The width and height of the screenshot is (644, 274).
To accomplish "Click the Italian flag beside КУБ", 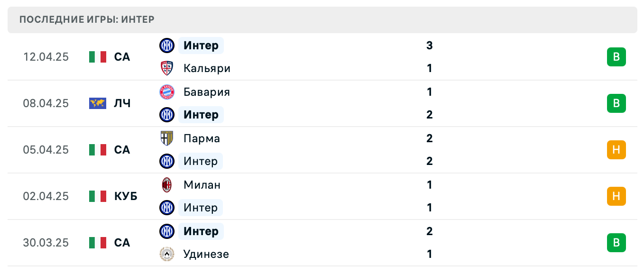I will pos(98,196).
